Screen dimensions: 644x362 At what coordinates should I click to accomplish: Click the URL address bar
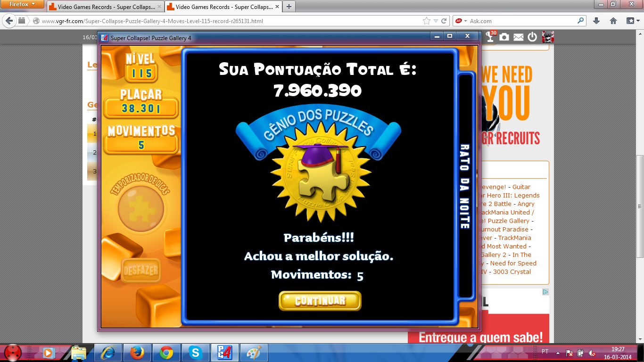point(226,21)
